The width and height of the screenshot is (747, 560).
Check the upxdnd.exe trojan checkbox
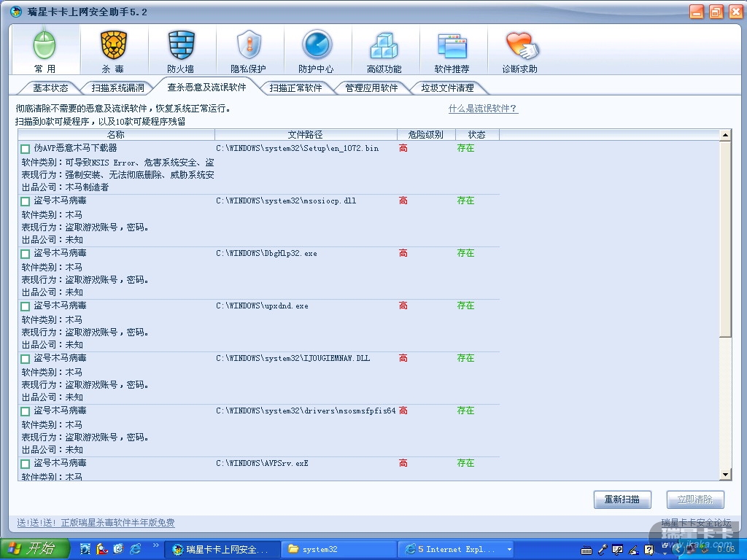(26, 306)
